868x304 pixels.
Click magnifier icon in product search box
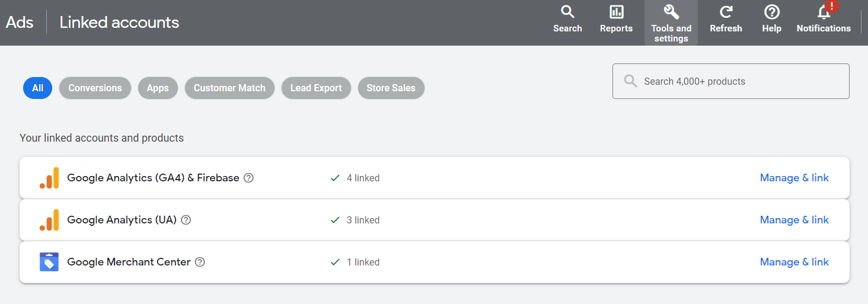[x=631, y=81]
